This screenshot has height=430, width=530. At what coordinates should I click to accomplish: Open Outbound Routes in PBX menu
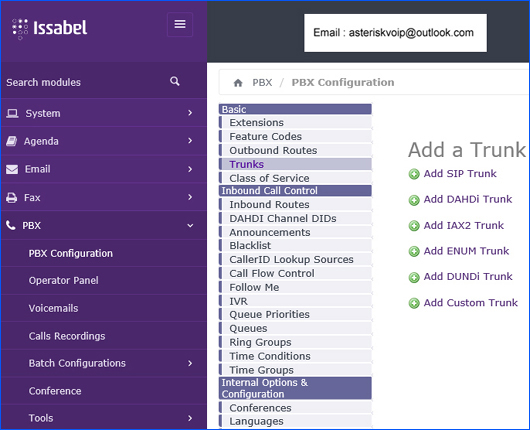coord(295,150)
